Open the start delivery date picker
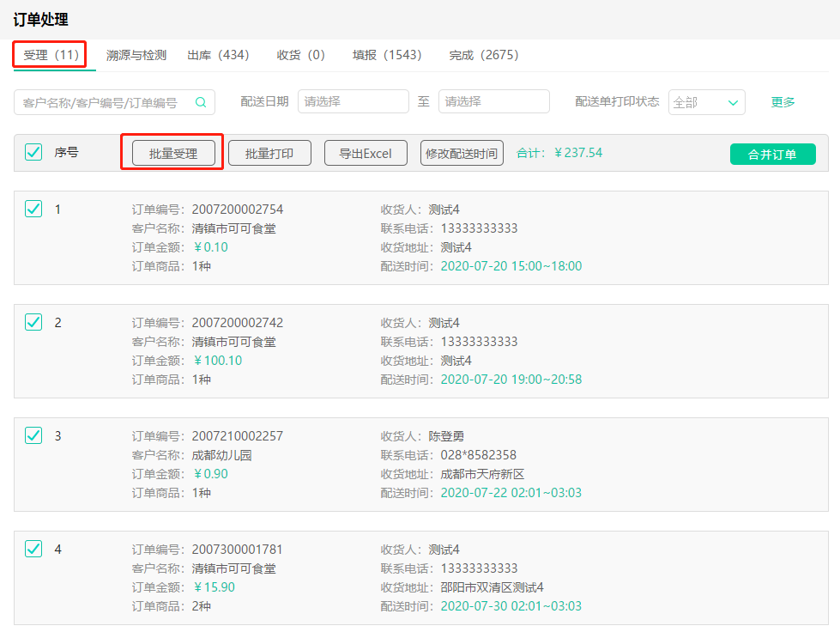 tap(353, 101)
